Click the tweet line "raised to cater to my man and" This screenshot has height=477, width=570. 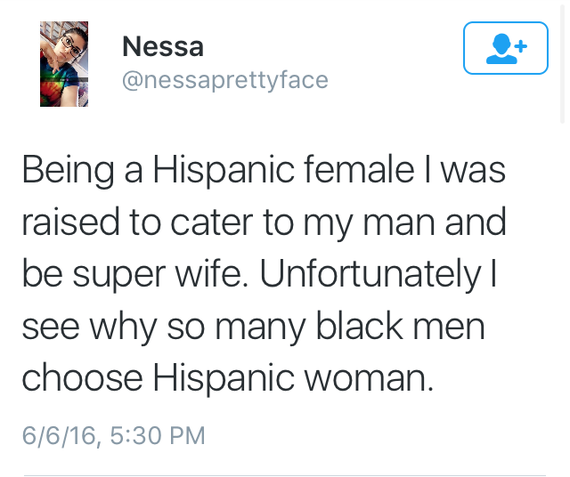(x=264, y=222)
